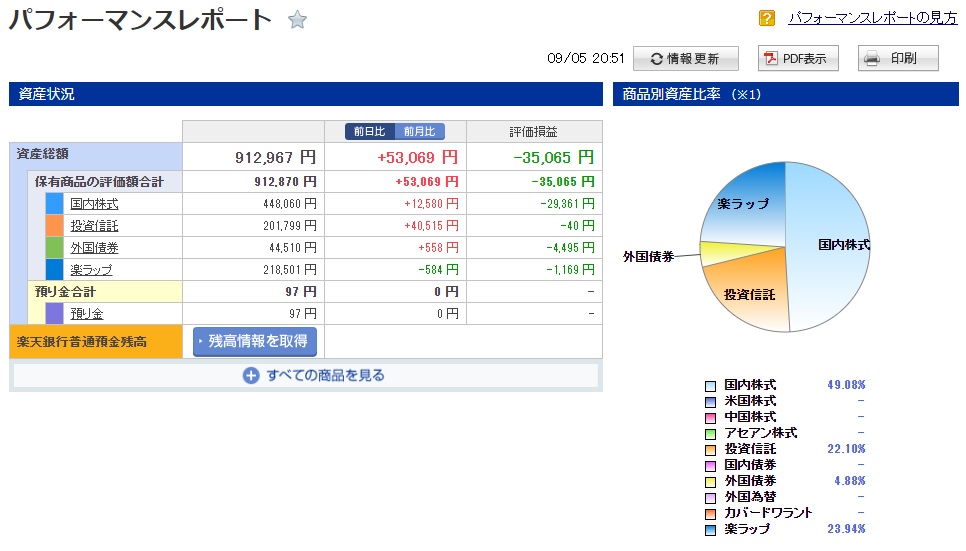Click the 情報更新 refresh button

[x=686, y=59]
